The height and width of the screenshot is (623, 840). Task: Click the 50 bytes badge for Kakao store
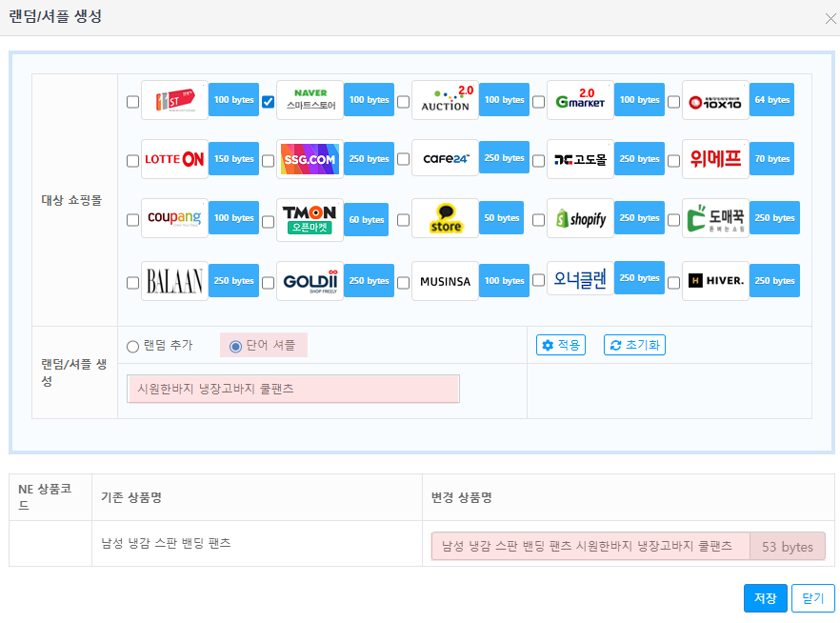(x=501, y=217)
